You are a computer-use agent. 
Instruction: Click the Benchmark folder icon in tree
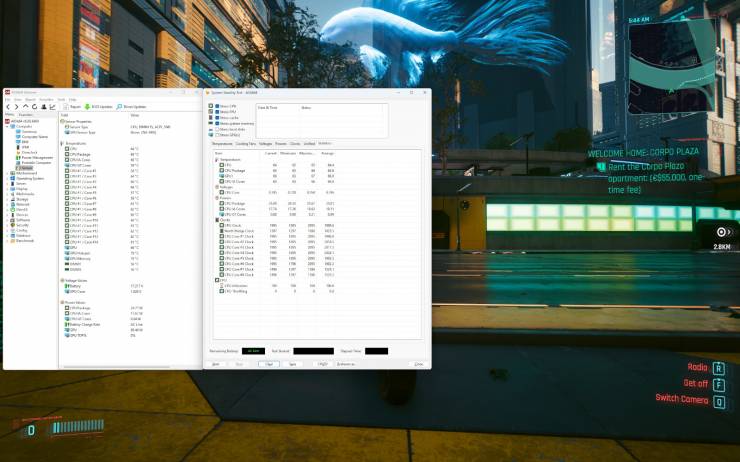(x=13, y=241)
